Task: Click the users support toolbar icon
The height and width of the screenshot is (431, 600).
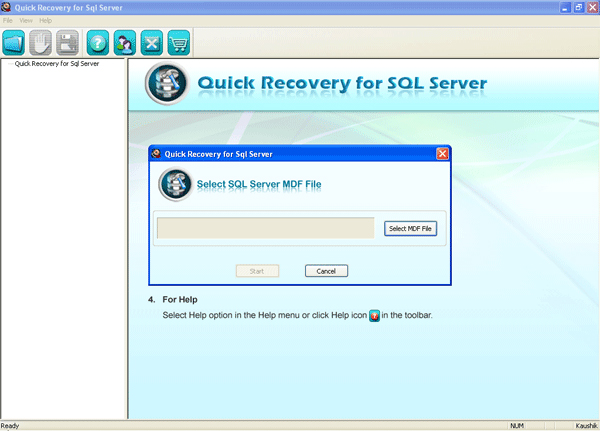Action: (x=125, y=42)
